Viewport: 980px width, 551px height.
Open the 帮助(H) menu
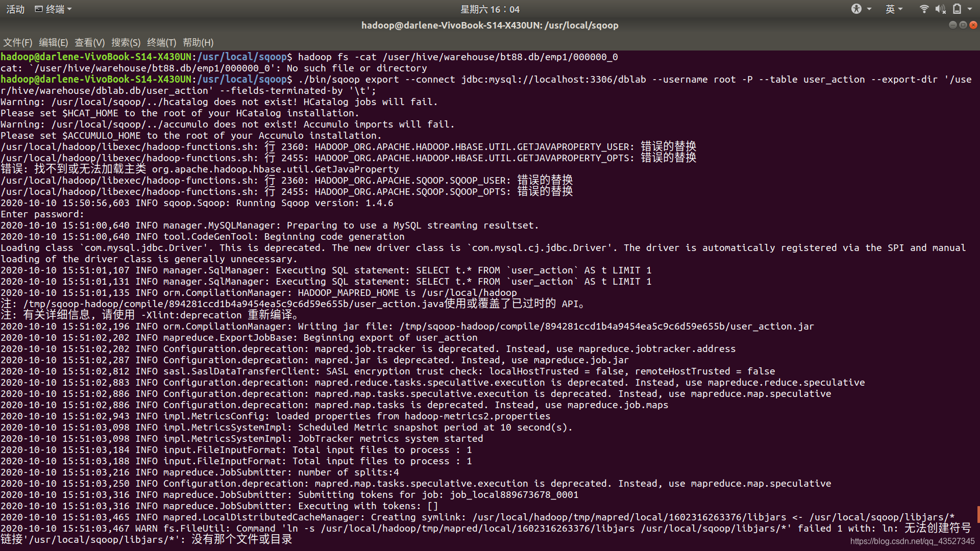(198, 42)
